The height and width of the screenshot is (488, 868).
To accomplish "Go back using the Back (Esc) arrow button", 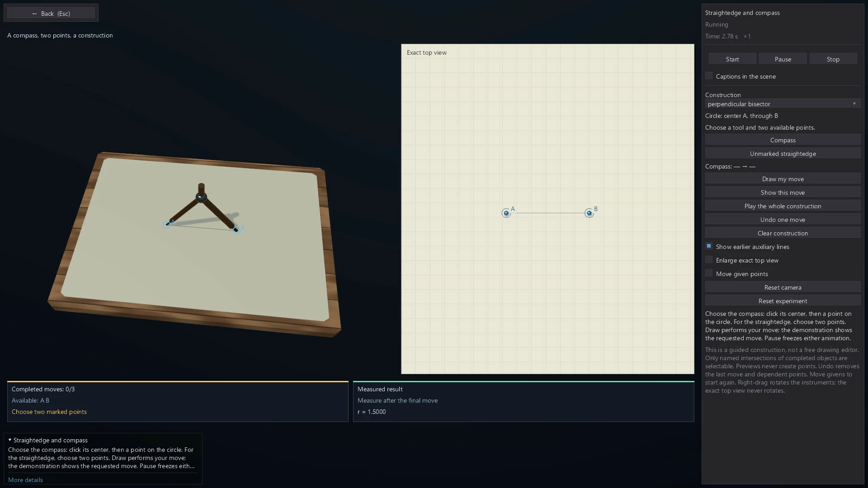I will pos(51,13).
